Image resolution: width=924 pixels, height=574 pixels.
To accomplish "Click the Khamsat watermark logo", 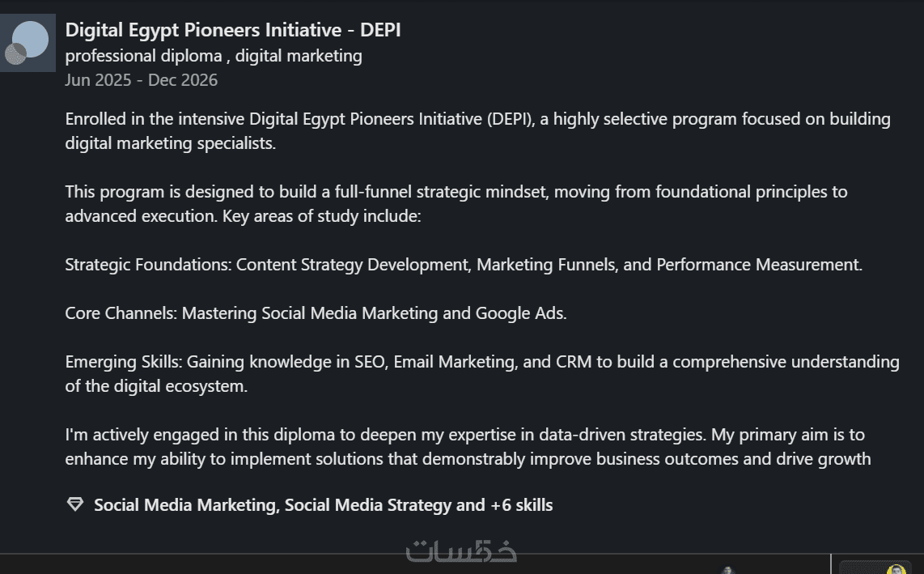I will (x=461, y=551).
